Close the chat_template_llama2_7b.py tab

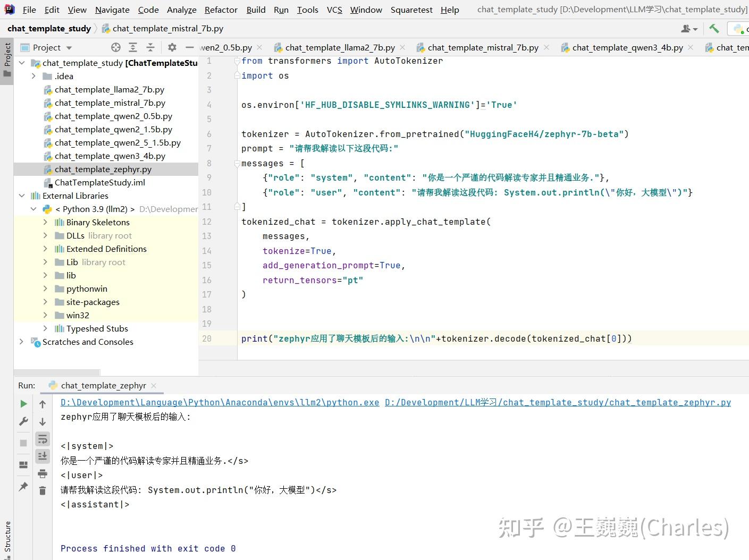coord(402,47)
